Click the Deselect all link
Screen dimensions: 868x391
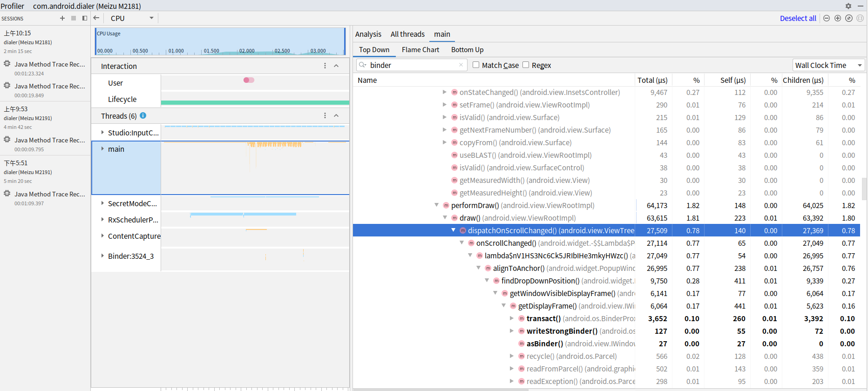(798, 18)
